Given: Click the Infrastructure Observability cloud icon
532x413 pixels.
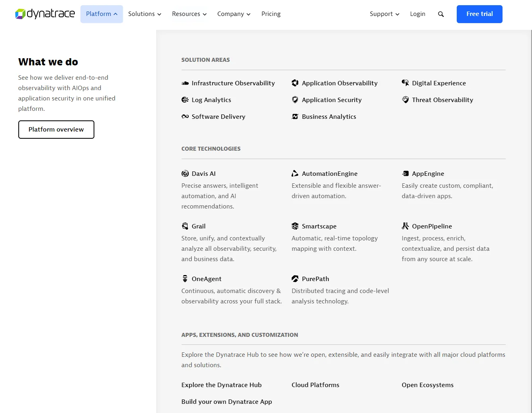Looking at the screenshot, I should [185, 83].
